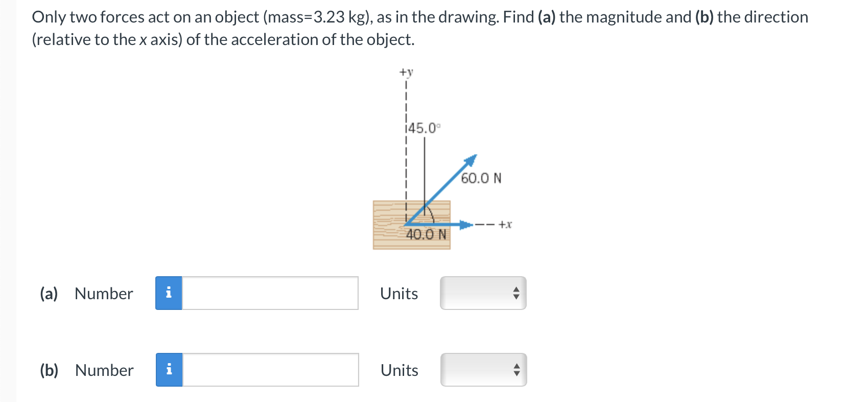Click the 60.0 N text label
The image size is (868, 402).
[x=481, y=178]
